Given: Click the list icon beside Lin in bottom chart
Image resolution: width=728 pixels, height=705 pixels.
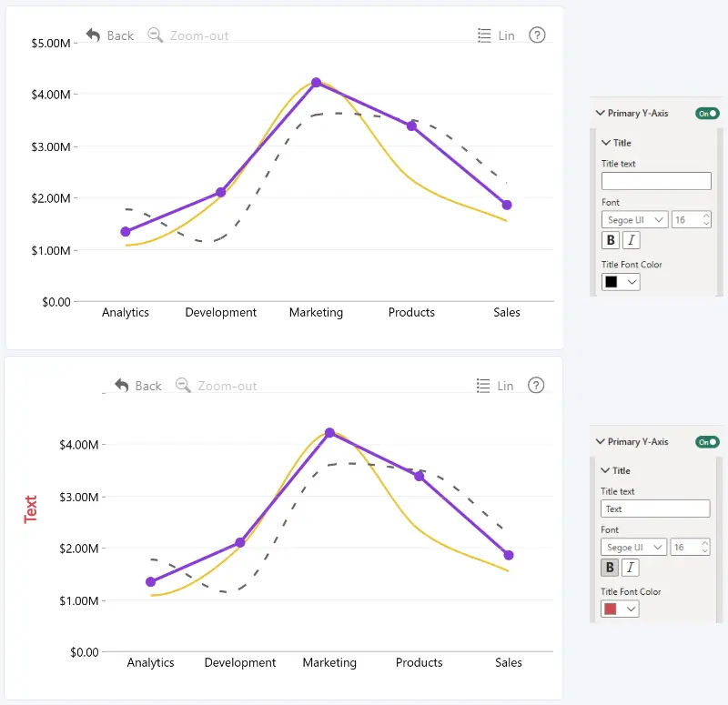Looking at the screenshot, I should tap(483, 386).
